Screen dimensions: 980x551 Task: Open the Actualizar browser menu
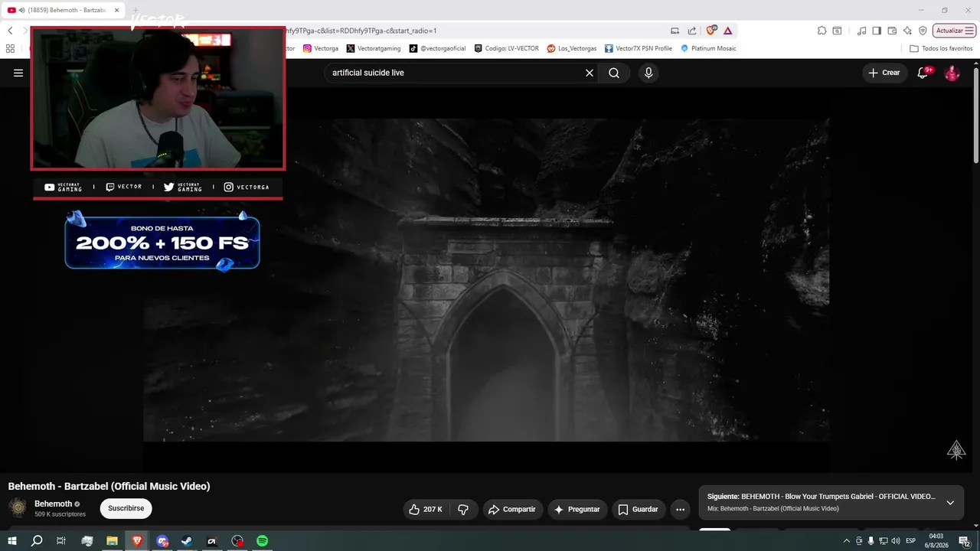click(x=954, y=31)
